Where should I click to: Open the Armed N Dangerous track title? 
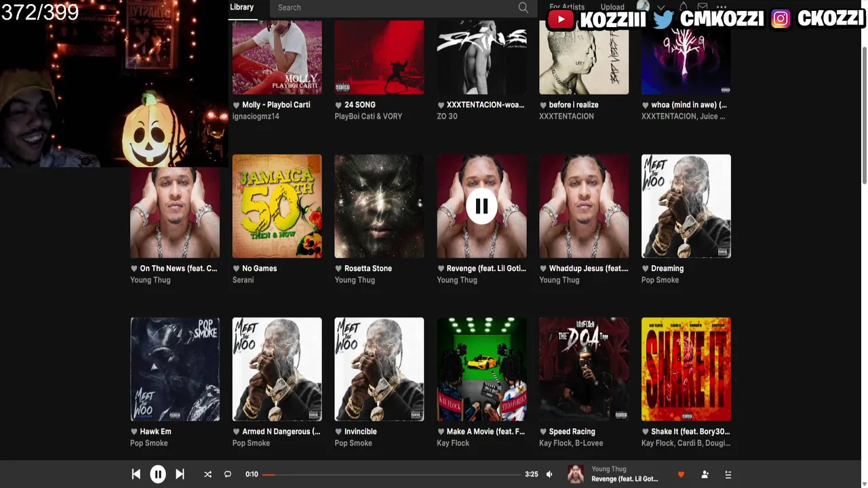[x=281, y=432]
